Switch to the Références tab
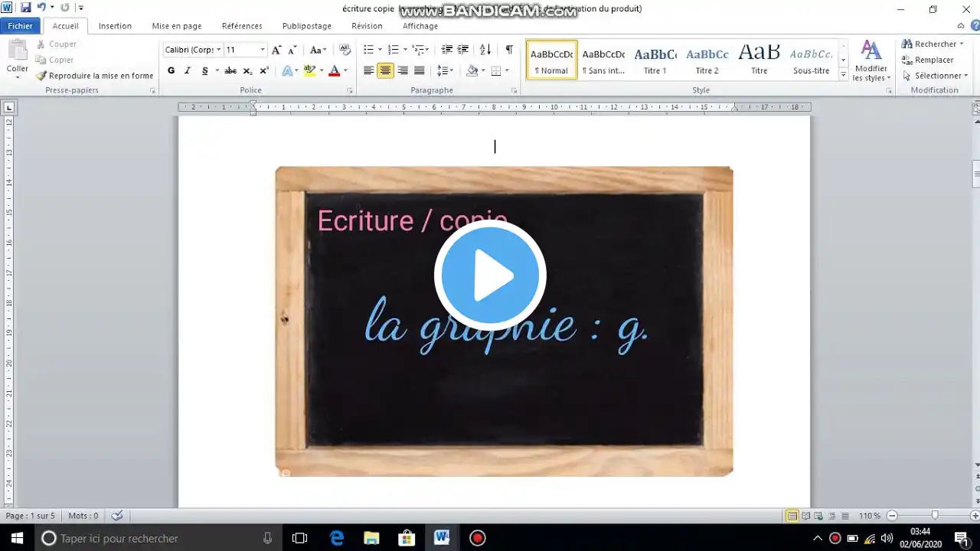 coord(242,26)
